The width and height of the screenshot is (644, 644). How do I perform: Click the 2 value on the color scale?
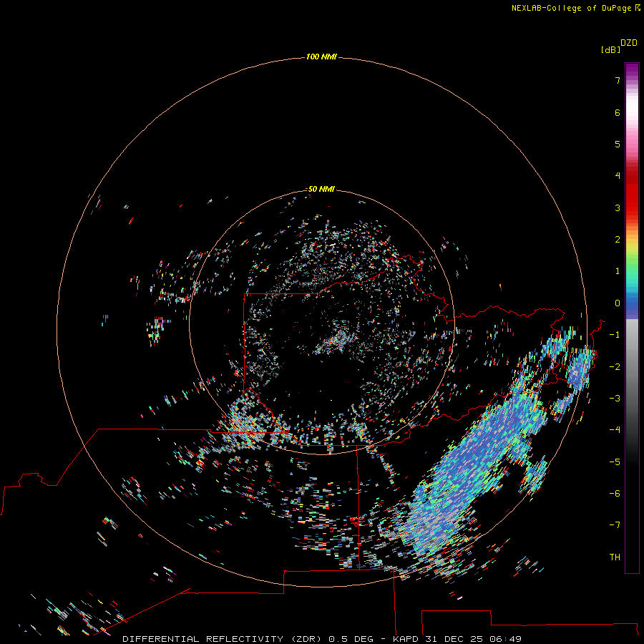click(x=618, y=240)
